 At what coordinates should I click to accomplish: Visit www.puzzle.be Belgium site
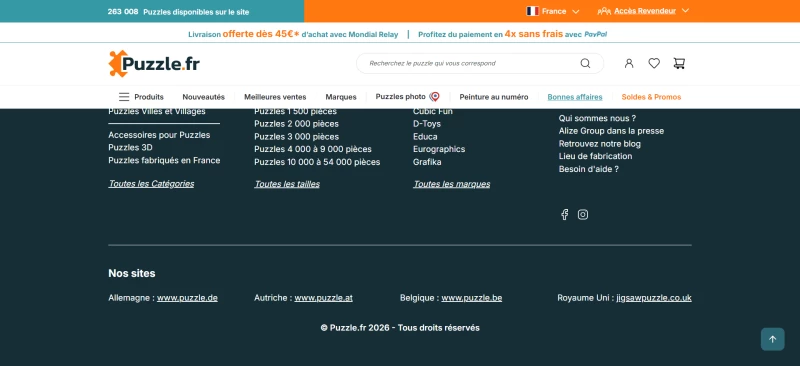pos(471,298)
